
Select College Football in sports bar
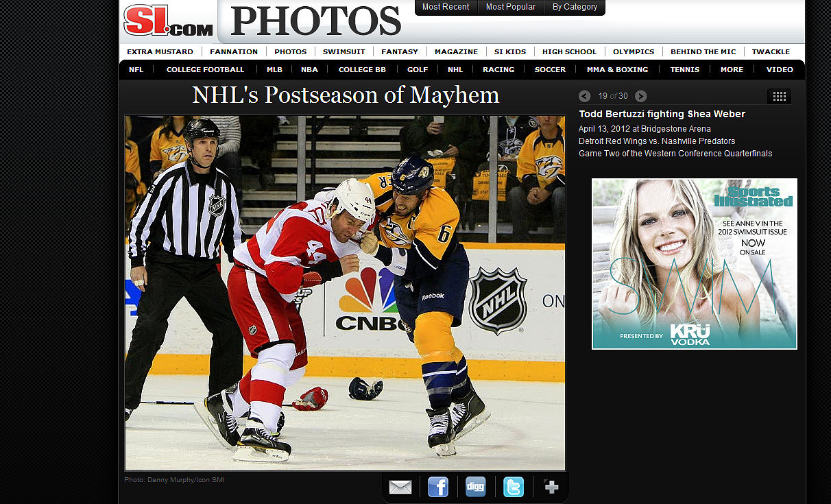tap(205, 69)
